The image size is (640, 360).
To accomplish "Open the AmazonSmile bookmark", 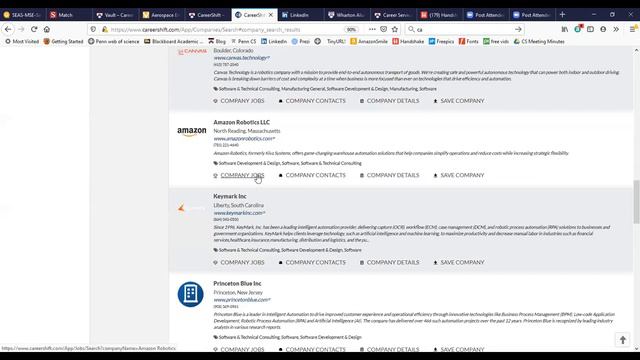I will pos(369,41).
